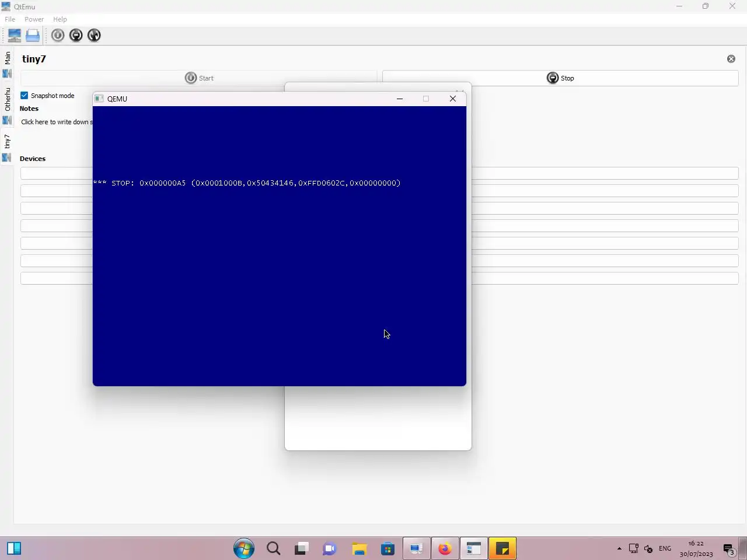Switch to the Otherhu machine tab
Screen dimensions: 747x560
[7, 106]
